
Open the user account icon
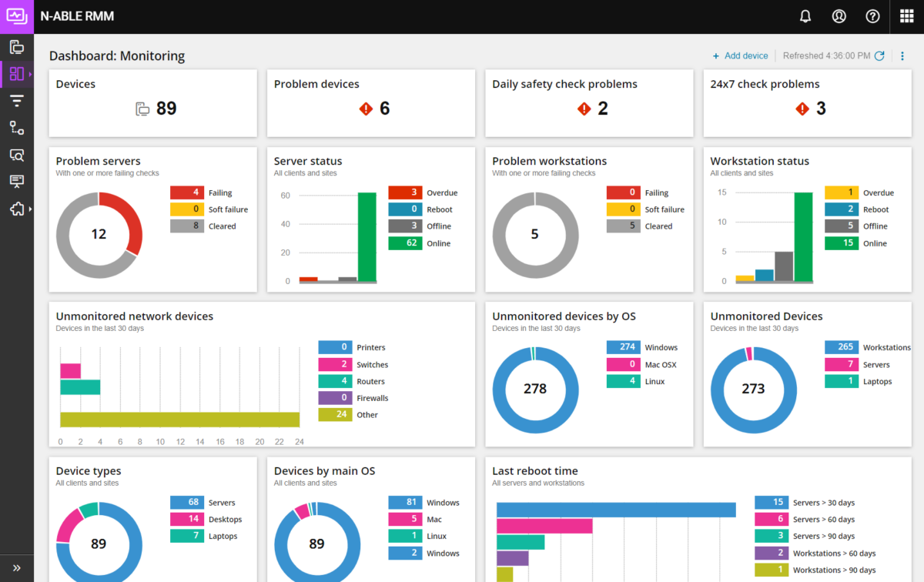[839, 16]
